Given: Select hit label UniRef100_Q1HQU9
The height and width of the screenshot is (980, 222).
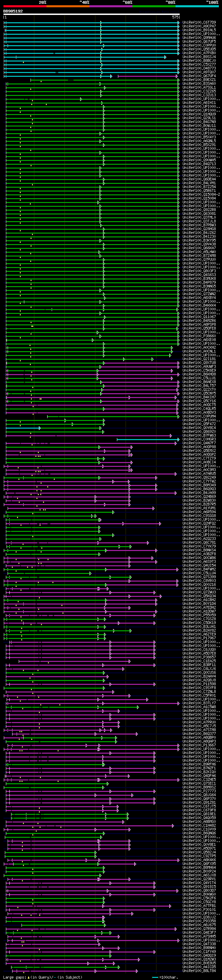Looking at the screenshot, I should click(199, 114).
